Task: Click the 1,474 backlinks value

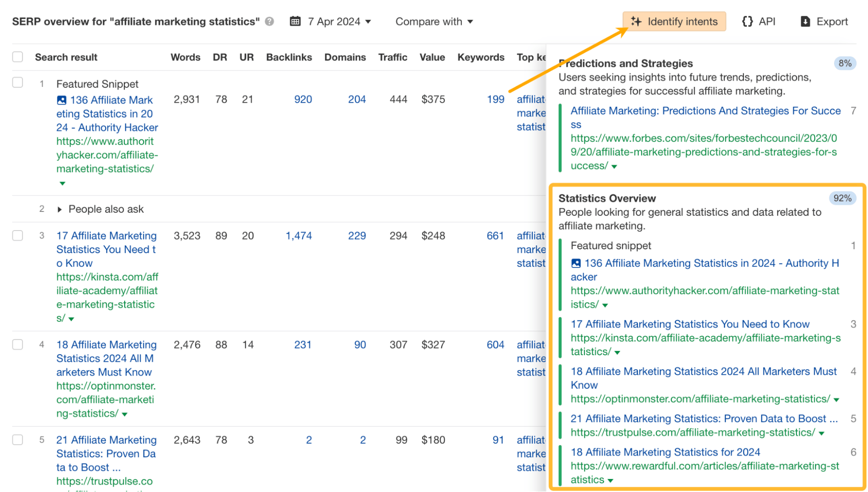Action: click(x=299, y=236)
